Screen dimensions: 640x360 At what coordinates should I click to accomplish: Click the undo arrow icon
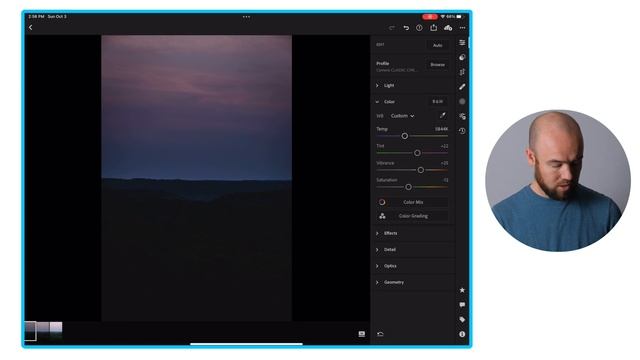point(406,28)
